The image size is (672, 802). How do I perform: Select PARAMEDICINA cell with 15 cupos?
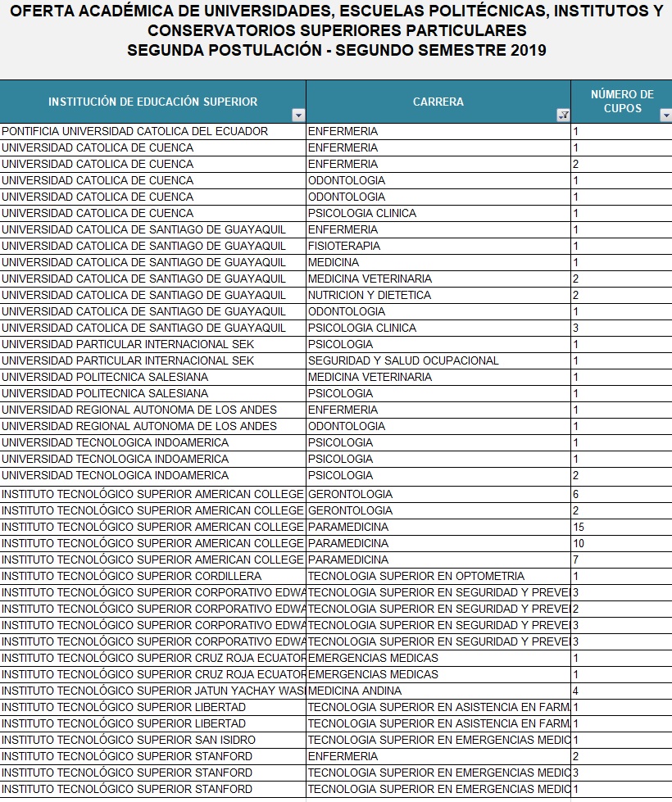click(x=438, y=527)
